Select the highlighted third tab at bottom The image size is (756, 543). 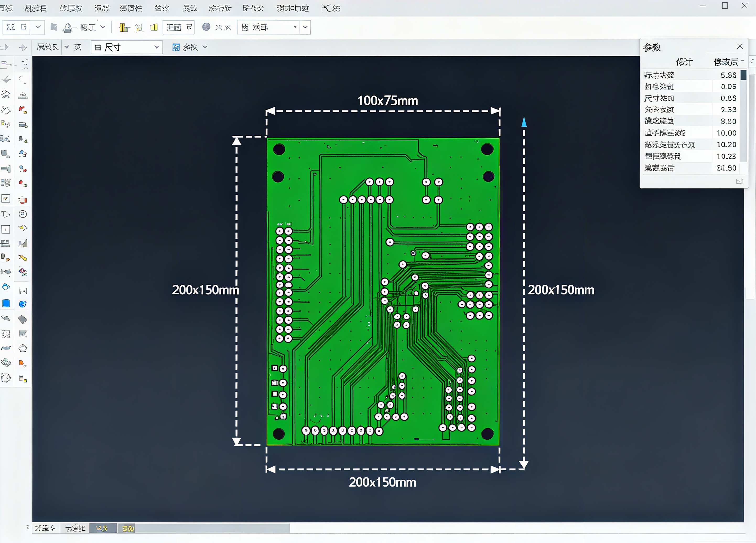pos(103,528)
